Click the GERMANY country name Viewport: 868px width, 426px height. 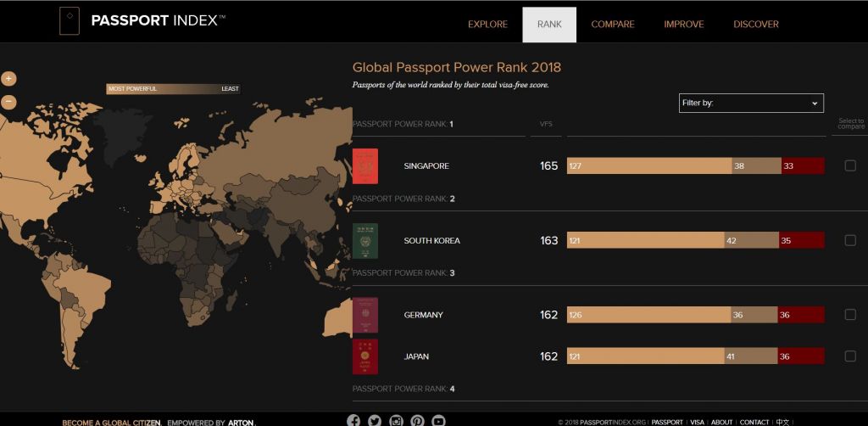424,315
